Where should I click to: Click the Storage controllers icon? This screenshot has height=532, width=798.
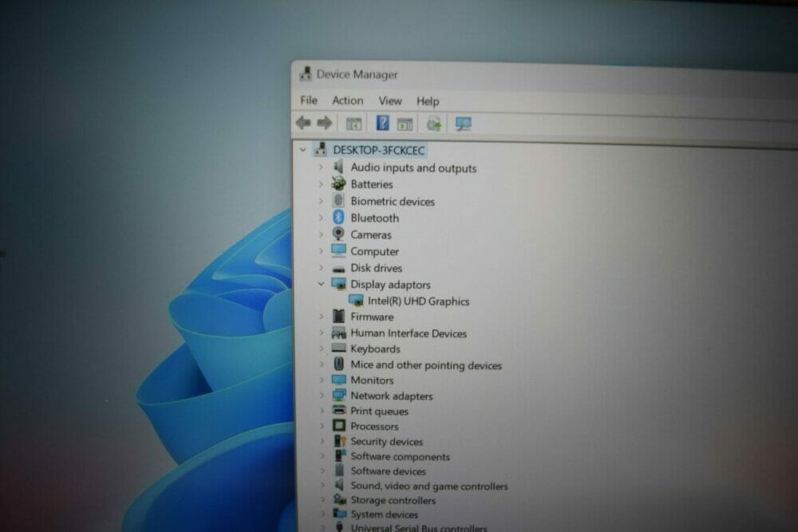coord(340,499)
